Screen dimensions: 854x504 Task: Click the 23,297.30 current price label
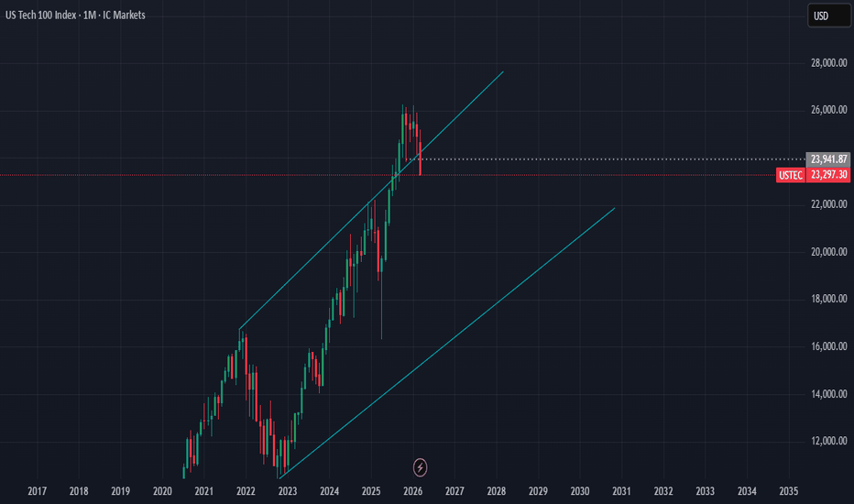tap(827, 175)
